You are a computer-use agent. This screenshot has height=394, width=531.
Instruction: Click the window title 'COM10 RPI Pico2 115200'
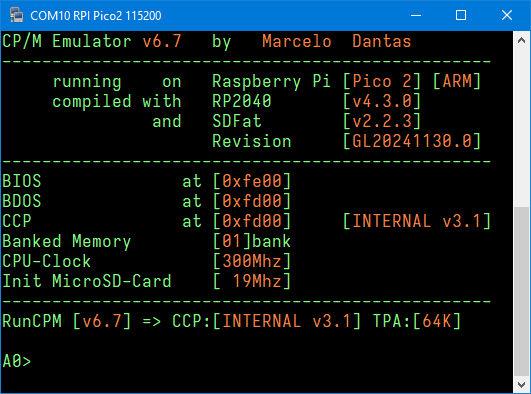95,16
